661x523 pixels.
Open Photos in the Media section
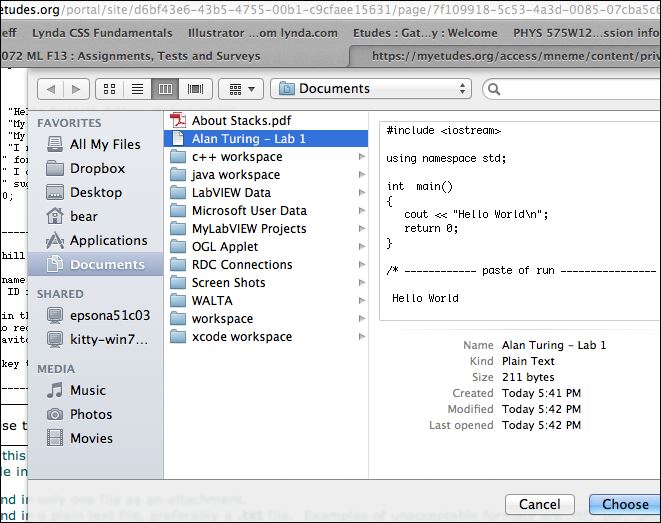coord(96,414)
